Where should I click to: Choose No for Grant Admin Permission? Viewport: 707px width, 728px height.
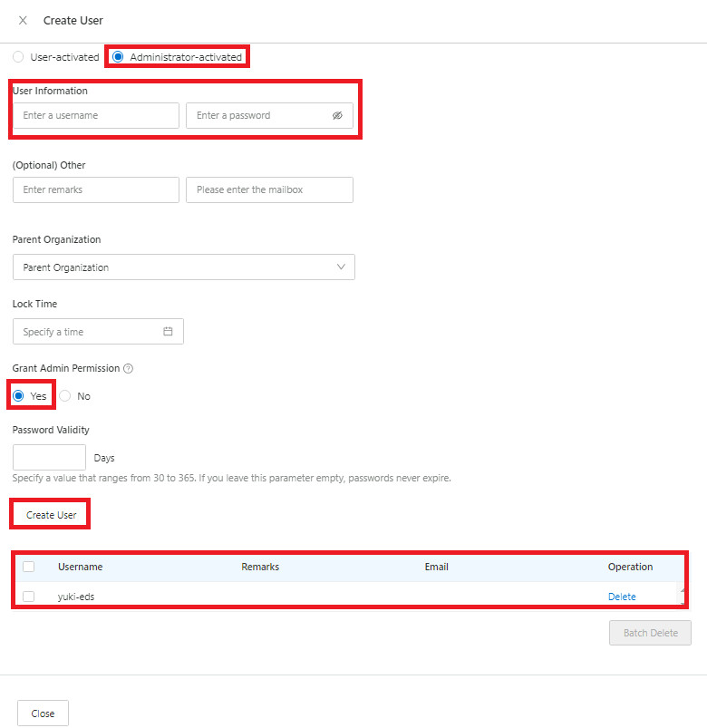(65, 396)
